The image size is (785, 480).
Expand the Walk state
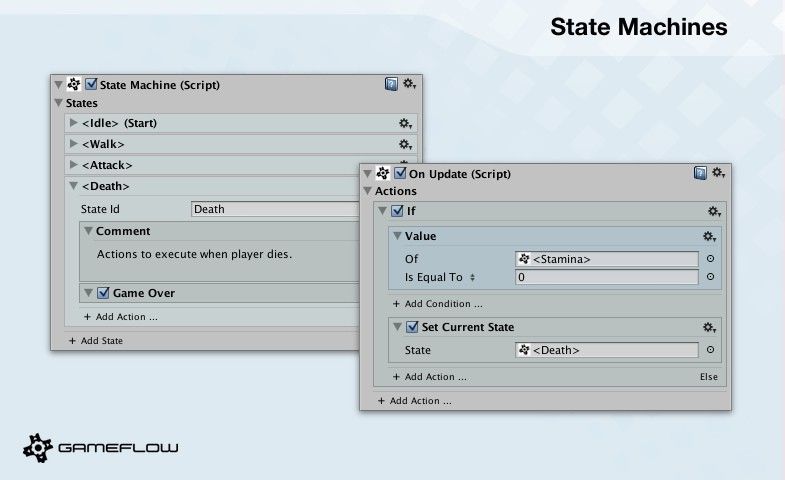coord(74,144)
